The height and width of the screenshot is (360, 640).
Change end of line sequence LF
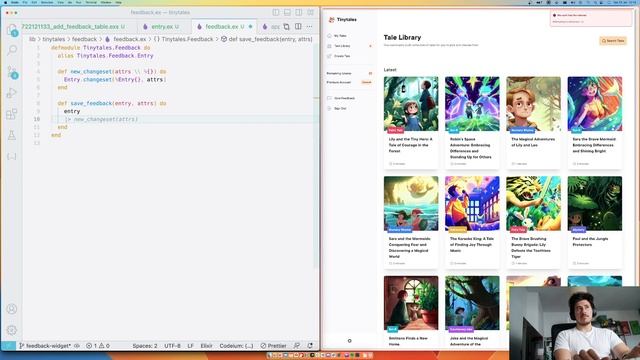191,346
